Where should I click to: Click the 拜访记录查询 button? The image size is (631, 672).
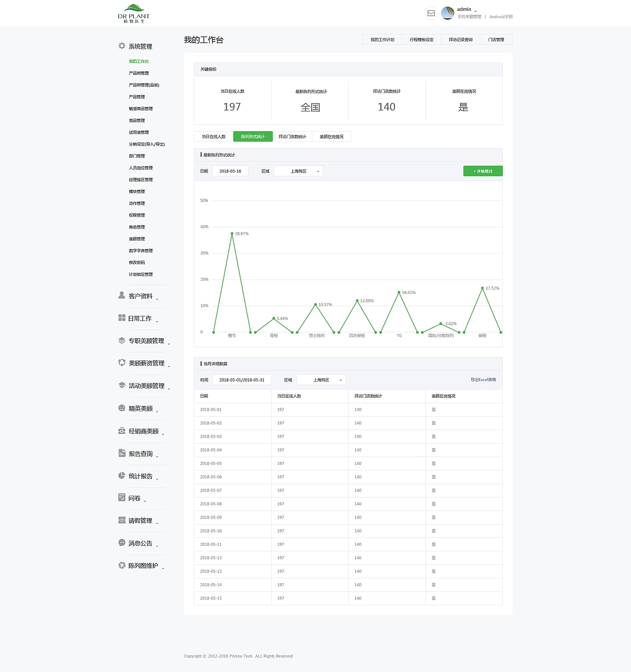tap(460, 39)
